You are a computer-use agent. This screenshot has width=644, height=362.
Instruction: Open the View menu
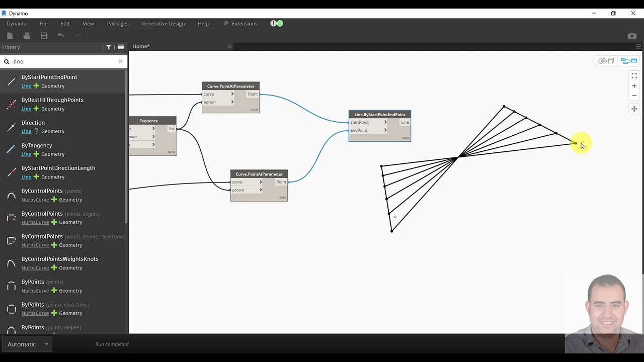(x=88, y=24)
